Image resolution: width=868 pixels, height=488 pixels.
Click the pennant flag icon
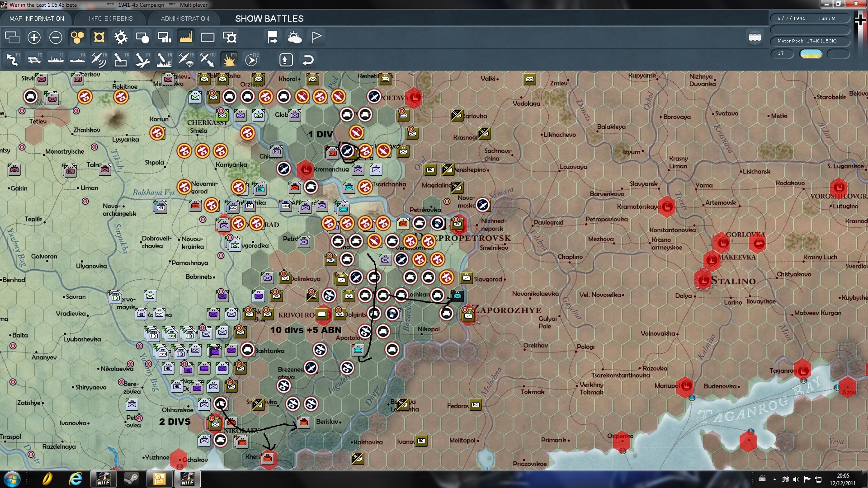316,37
